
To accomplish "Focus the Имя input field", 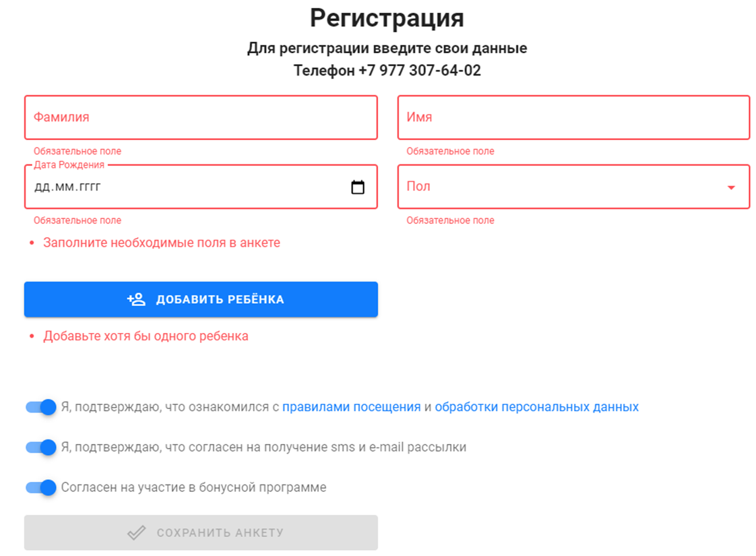I will (574, 118).
